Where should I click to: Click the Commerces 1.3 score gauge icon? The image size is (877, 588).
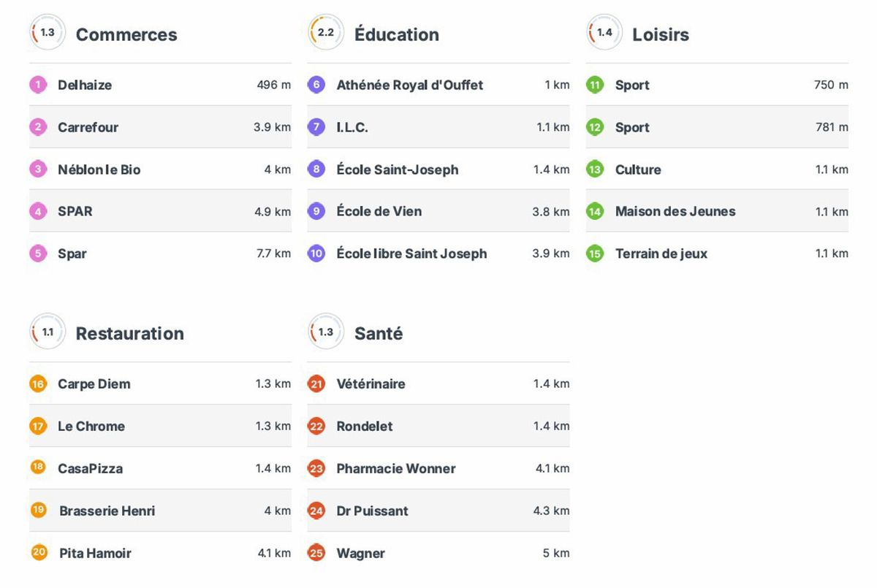tap(47, 33)
